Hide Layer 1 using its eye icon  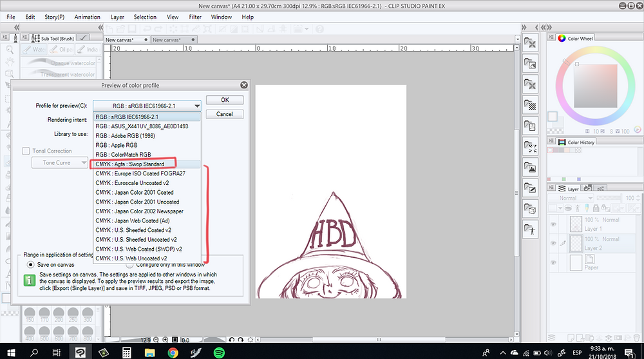coord(553,224)
